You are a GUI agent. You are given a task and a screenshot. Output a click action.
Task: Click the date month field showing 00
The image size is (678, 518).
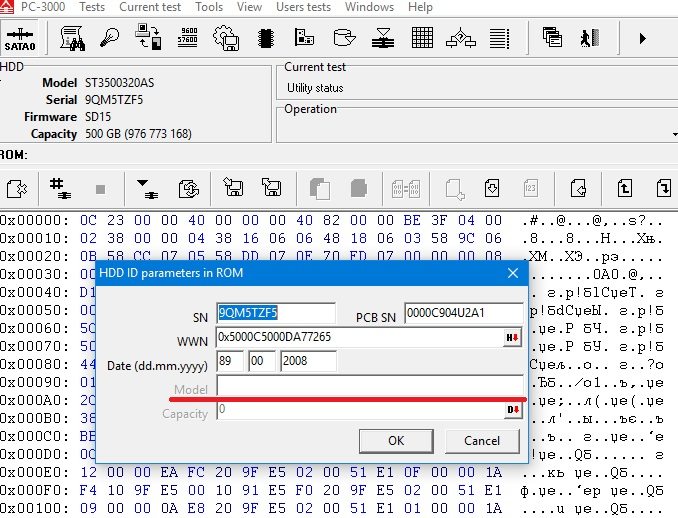(x=262, y=361)
